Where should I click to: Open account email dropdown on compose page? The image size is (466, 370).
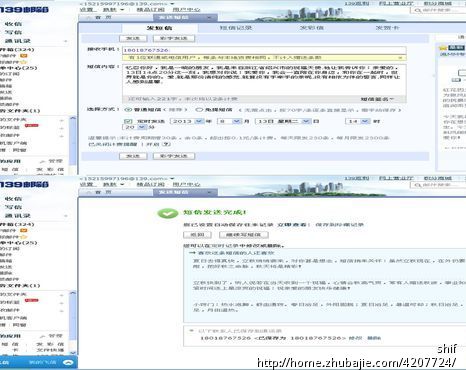[x=172, y=4]
